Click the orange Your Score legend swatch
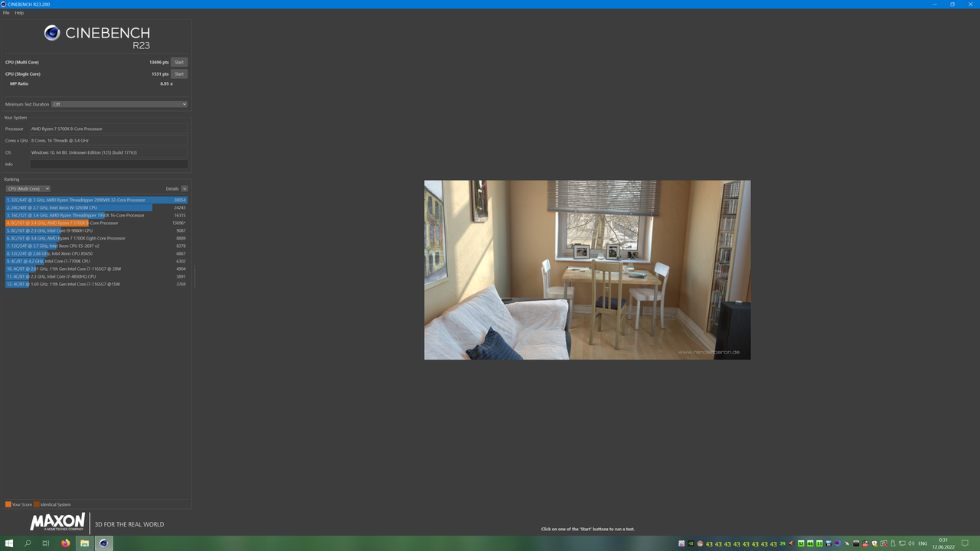The width and height of the screenshot is (980, 551). 8,504
